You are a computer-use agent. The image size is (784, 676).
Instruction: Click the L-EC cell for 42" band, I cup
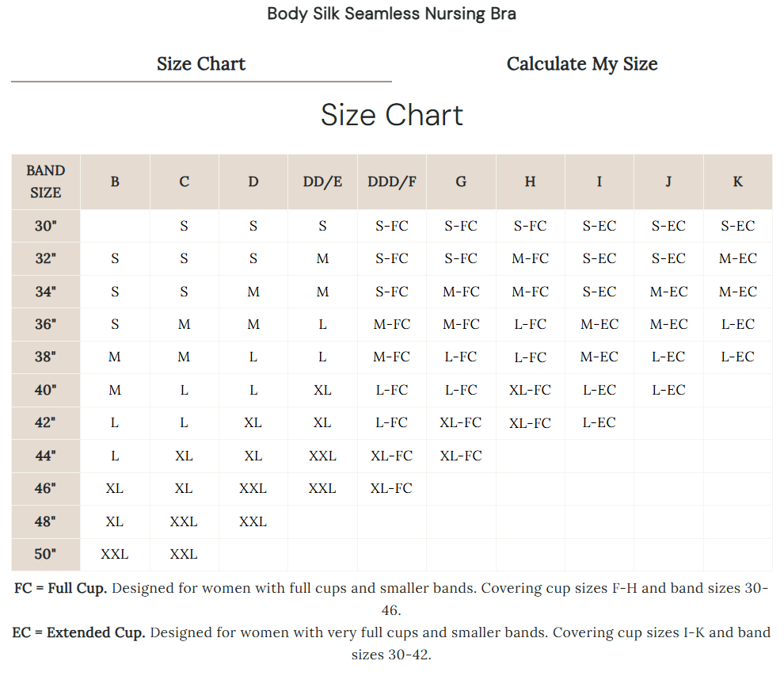point(599,422)
